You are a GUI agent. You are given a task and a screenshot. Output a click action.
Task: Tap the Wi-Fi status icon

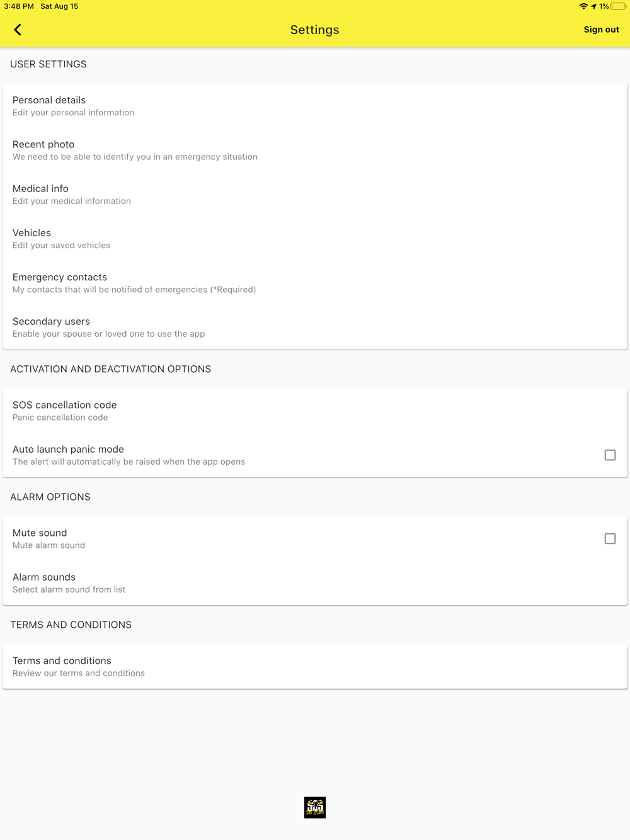coord(583,6)
